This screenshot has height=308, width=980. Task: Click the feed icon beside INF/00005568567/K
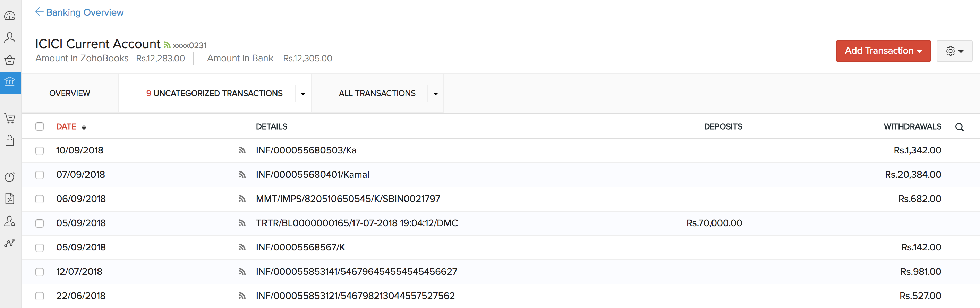click(242, 248)
